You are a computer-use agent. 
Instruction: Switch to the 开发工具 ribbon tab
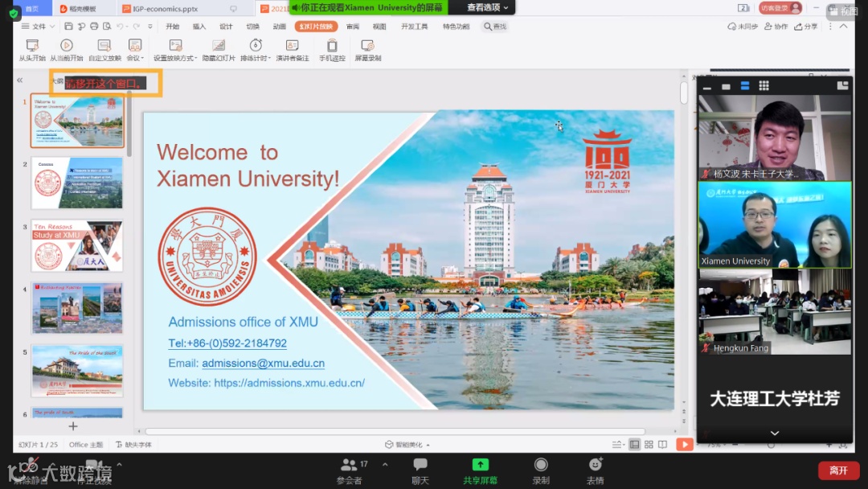tap(414, 26)
